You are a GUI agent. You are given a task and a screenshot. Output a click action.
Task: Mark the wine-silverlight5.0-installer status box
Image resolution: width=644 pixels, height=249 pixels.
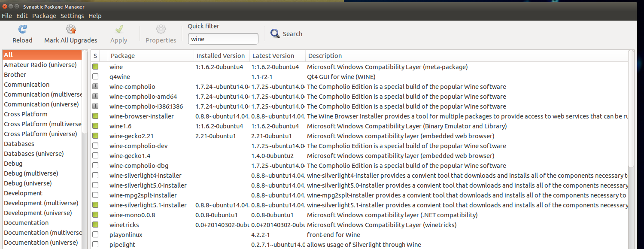[x=95, y=185]
